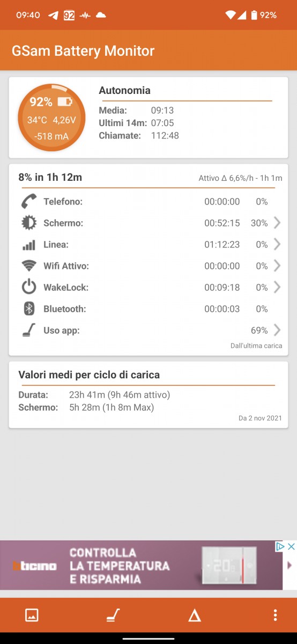
Task: Expand Wifi Attivo details chevron
Action: pyautogui.click(x=277, y=266)
